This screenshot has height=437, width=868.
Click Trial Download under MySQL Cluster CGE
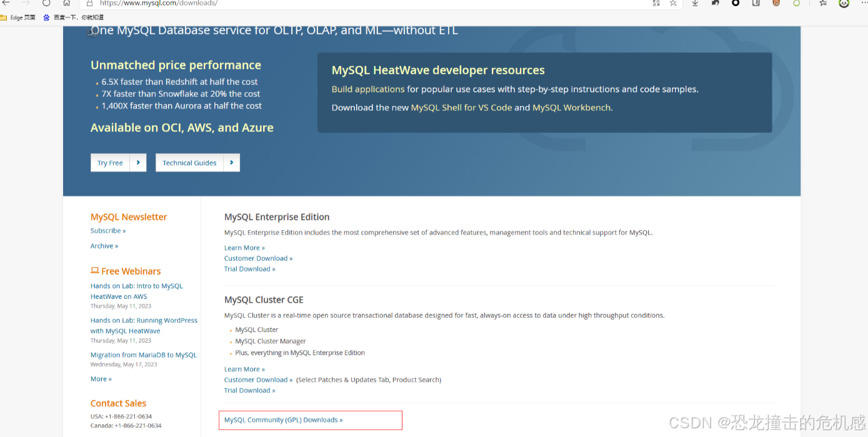(249, 391)
